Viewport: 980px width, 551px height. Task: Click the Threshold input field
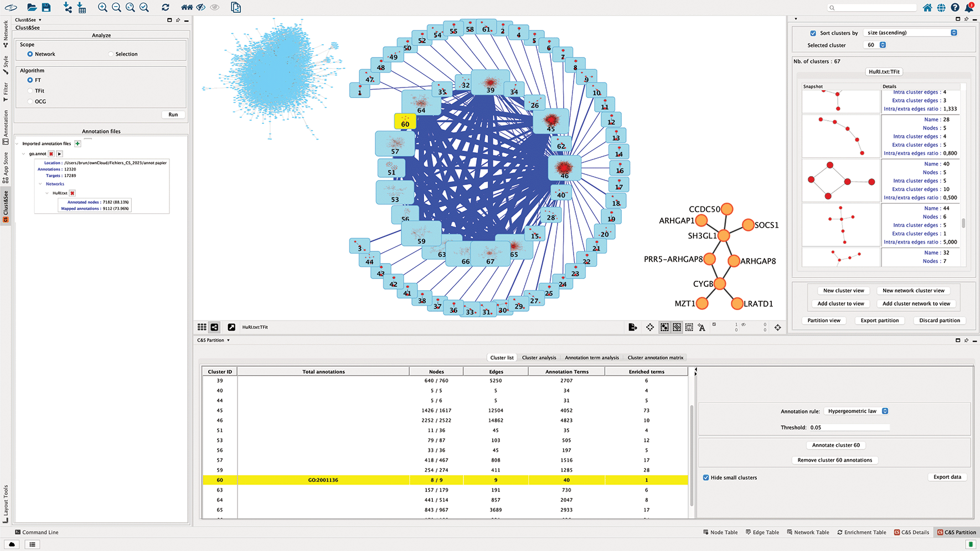pos(849,428)
